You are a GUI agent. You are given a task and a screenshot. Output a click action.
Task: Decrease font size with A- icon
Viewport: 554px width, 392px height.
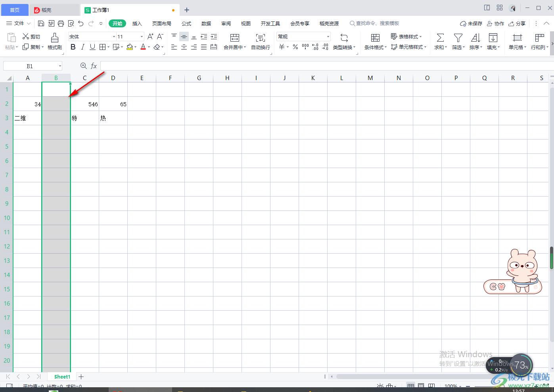click(x=160, y=36)
